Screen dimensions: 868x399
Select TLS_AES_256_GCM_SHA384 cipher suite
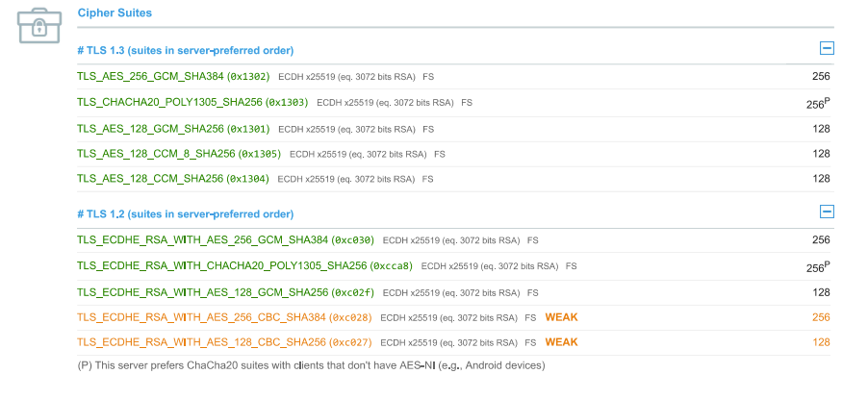(x=173, y=76)
